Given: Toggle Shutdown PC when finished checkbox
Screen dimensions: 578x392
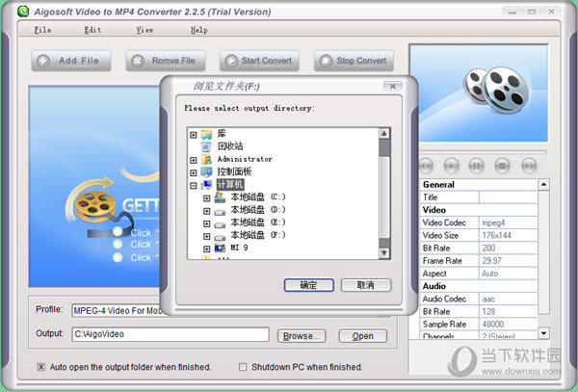Looking at the screenshot, I should pyautogui.click(x=242, y=367).
